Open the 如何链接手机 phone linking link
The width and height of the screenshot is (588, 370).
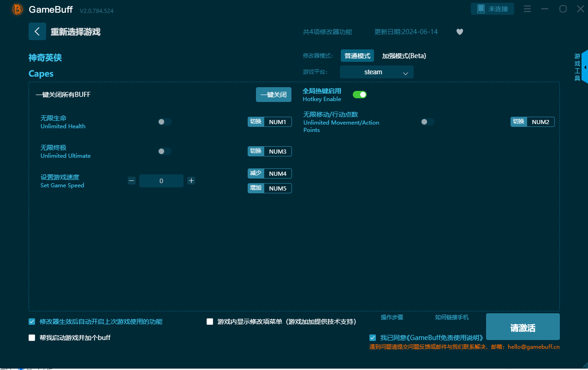pyautogui.click(x=451, y=317)
